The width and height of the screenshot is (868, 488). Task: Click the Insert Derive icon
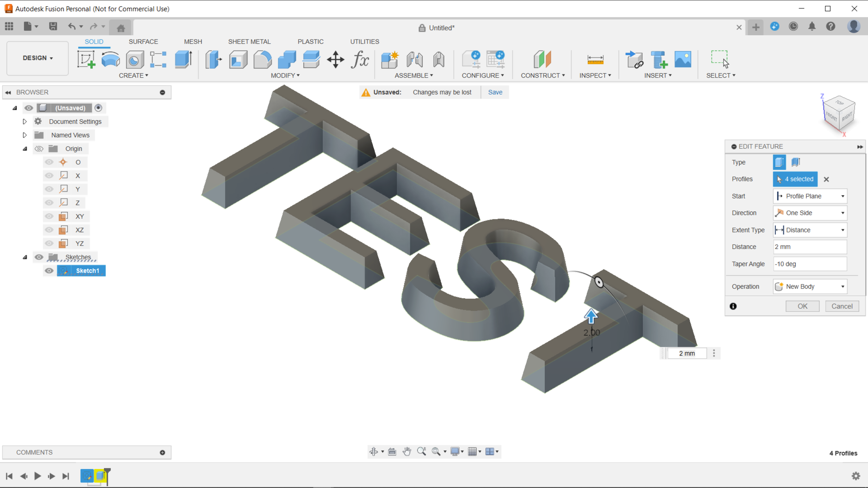coord(634,60)
